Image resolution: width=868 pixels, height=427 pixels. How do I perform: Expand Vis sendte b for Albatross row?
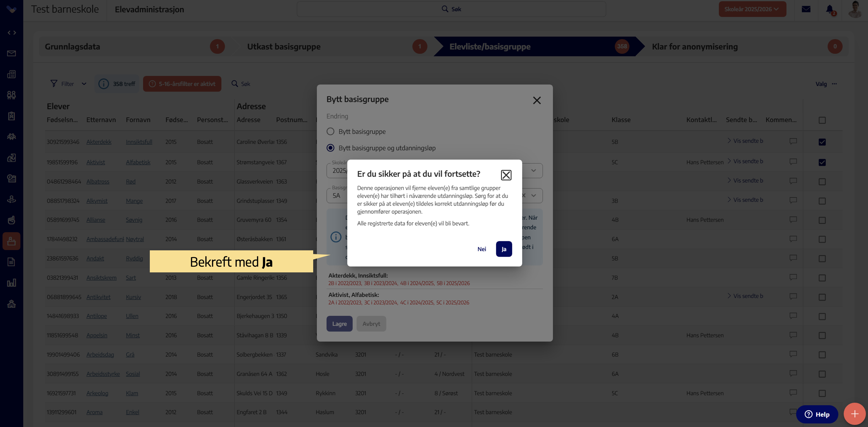tap(745, 180)
